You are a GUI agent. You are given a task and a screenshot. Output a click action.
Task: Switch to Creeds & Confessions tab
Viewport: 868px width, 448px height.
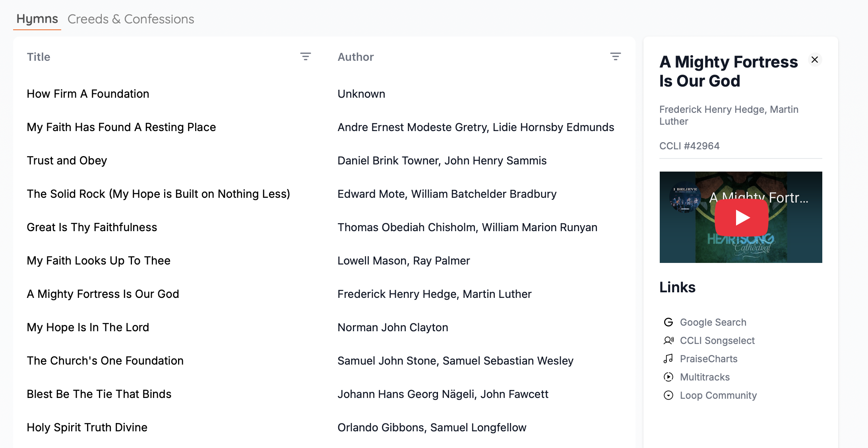[131, 19]
